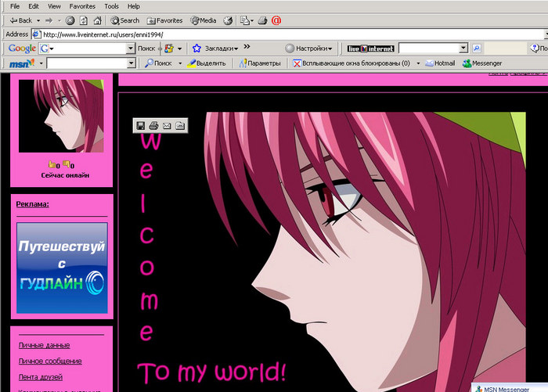Click the Mail toolbar icon
The image size is (548, 392).
tap(244, 20)
